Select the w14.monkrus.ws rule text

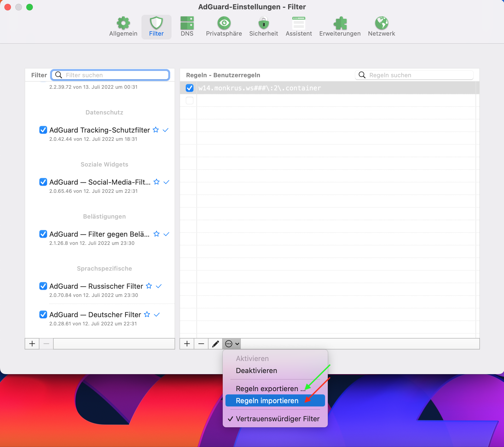(260, 88)
